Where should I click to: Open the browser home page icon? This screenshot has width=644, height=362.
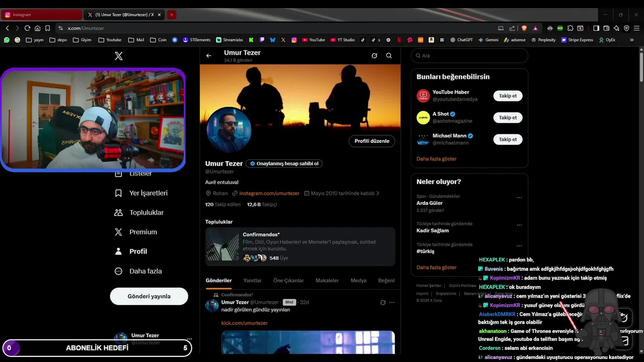click(x=37, y=28)
